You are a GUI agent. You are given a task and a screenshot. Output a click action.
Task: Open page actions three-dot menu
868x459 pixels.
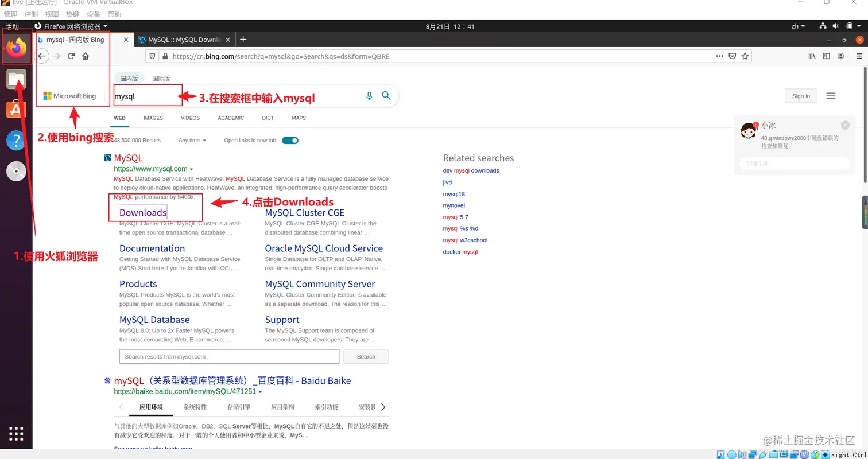pyautogui.click(x=719, y=56)
